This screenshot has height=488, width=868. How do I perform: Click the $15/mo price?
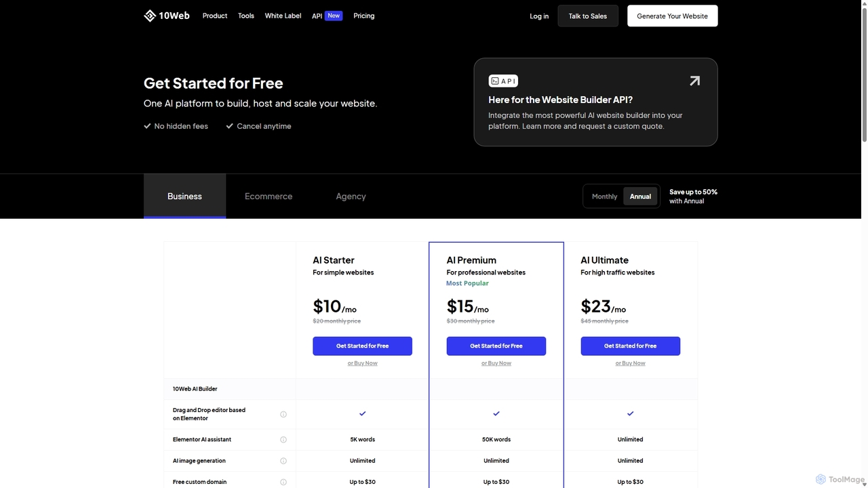pyautogui.click(x=468, y=307)
